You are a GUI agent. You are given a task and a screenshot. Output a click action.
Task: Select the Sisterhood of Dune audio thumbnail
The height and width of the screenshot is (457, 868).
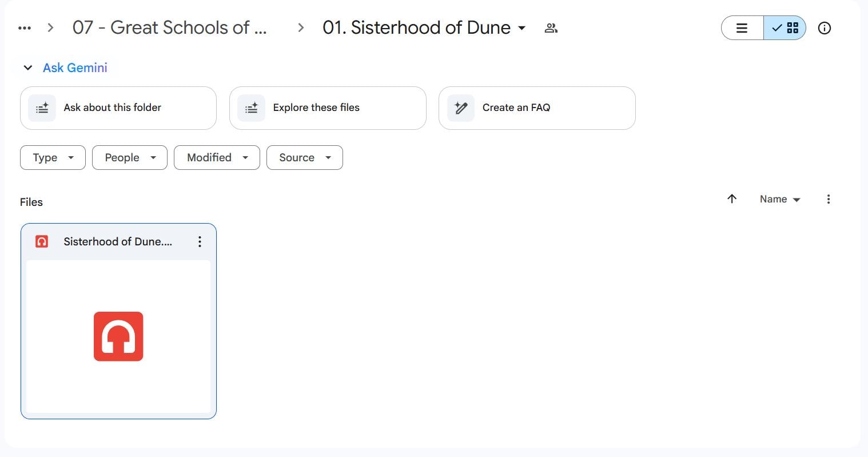[x=118, y=336]
